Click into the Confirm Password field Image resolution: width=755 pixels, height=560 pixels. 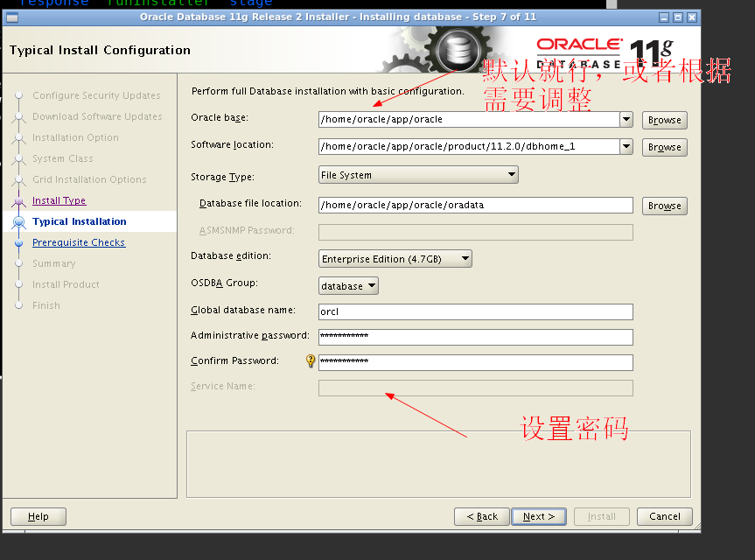pyautogui.click(x=476, y=362)
